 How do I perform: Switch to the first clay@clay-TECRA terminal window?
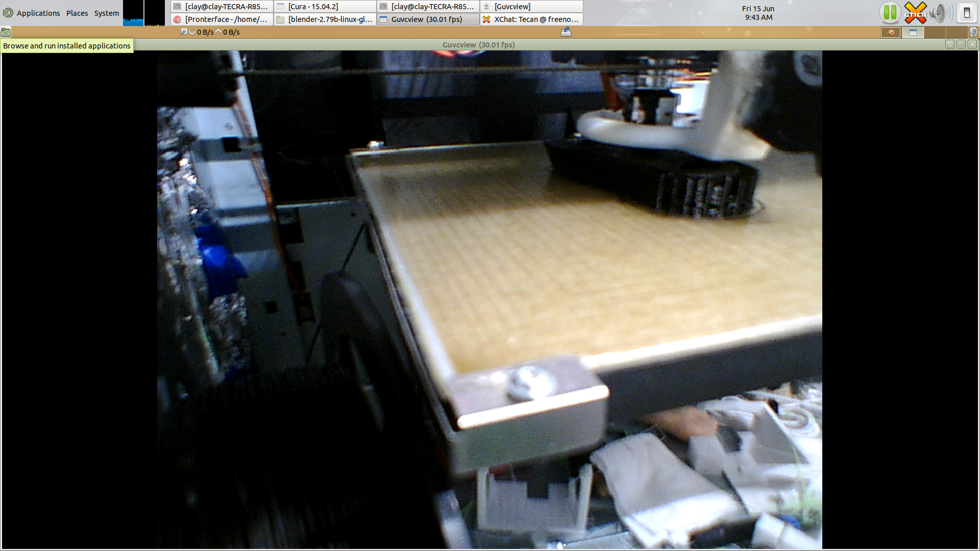[222, 6]
